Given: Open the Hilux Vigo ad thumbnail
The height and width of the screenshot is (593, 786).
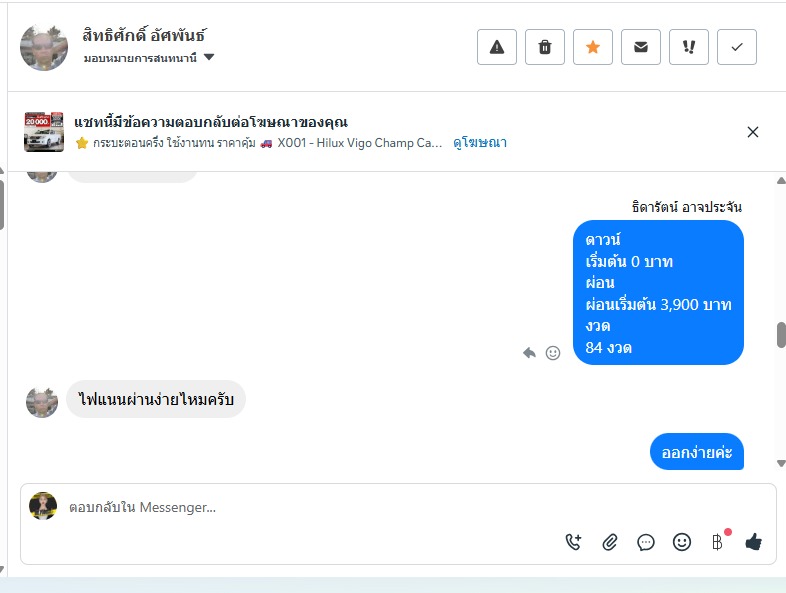Looking at the screenshot, I should 44,132.
